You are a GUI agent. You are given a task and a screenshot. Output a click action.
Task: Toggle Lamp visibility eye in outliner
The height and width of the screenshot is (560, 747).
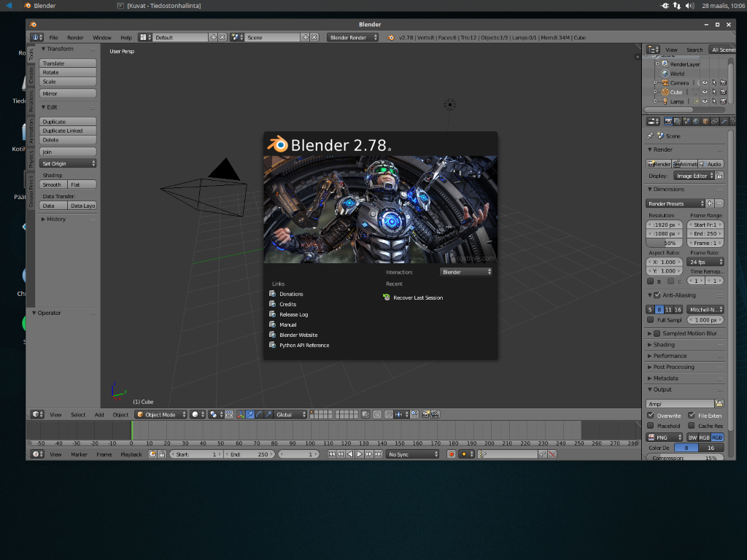coord(705,101)
